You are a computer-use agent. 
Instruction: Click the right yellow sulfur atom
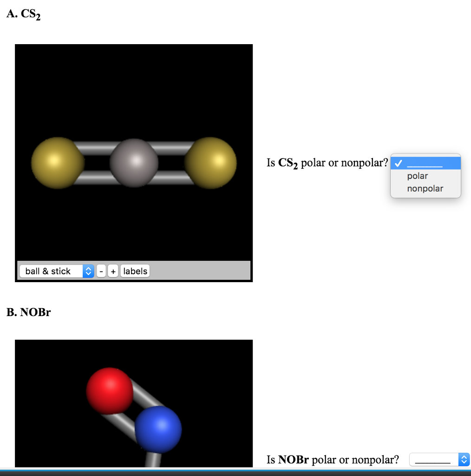click(211, 163)
